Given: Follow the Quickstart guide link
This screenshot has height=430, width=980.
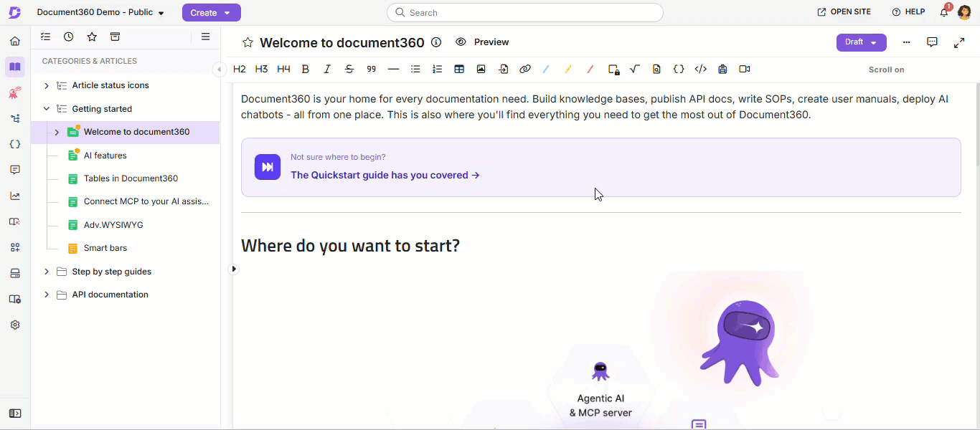Looking at the screenshot, I should [x=385, y=175].
